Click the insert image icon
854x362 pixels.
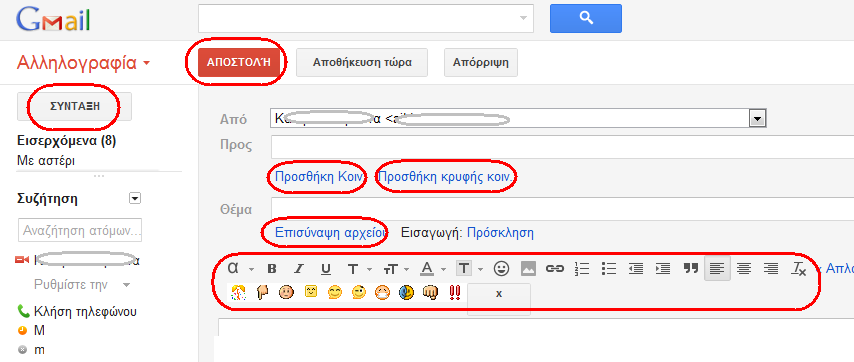[x=528, y=268]
